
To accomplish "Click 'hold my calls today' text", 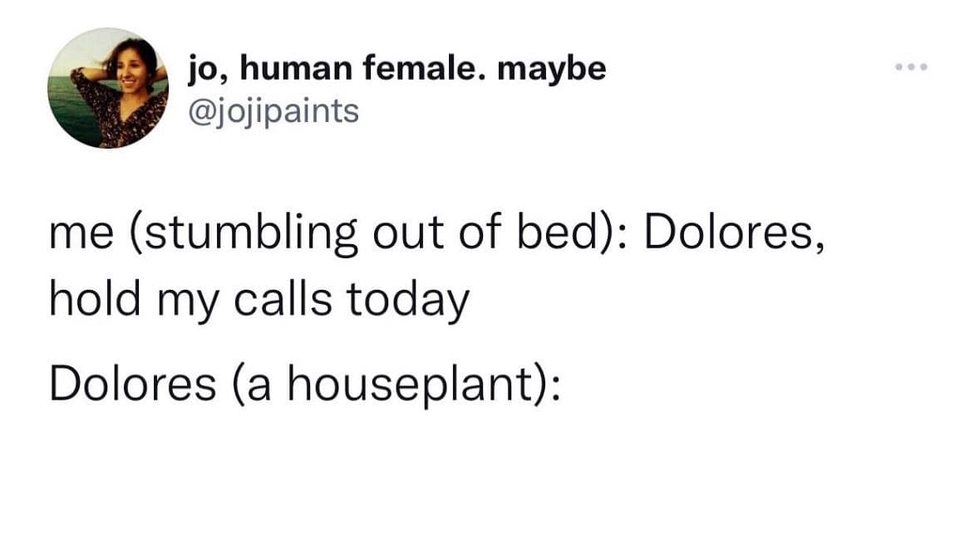I will (x=258, y=299).
